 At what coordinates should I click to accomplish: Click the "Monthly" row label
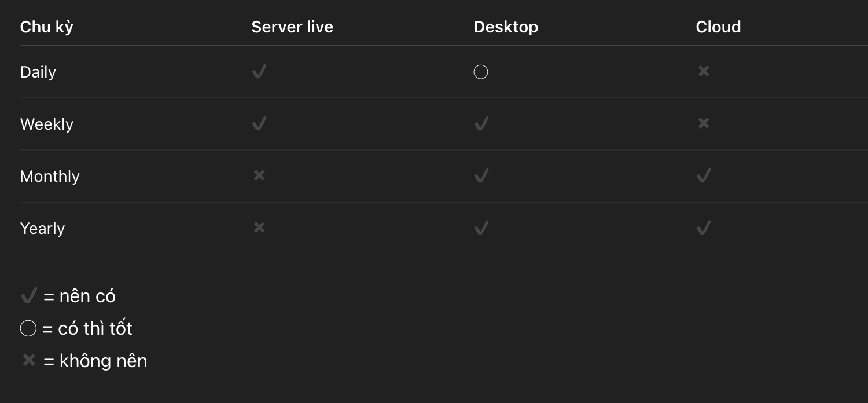coord(50,176)
